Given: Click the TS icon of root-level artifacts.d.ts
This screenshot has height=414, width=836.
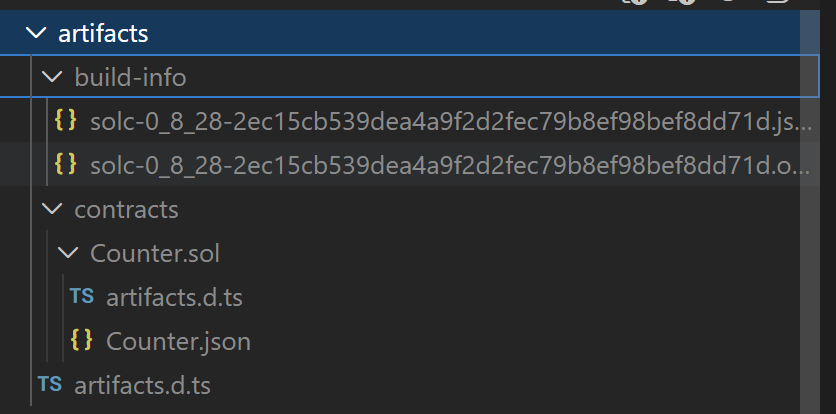Looking at the screenshot, I should click(50, 385).
